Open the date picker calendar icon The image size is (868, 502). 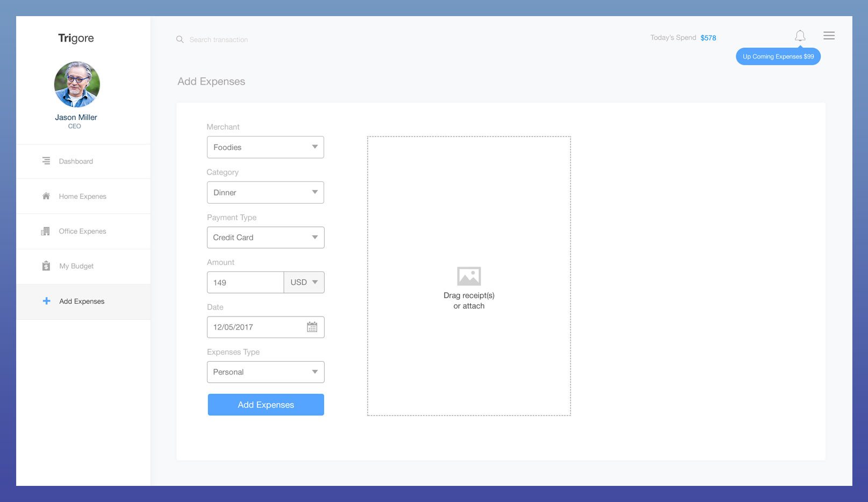tap(312, 327)
